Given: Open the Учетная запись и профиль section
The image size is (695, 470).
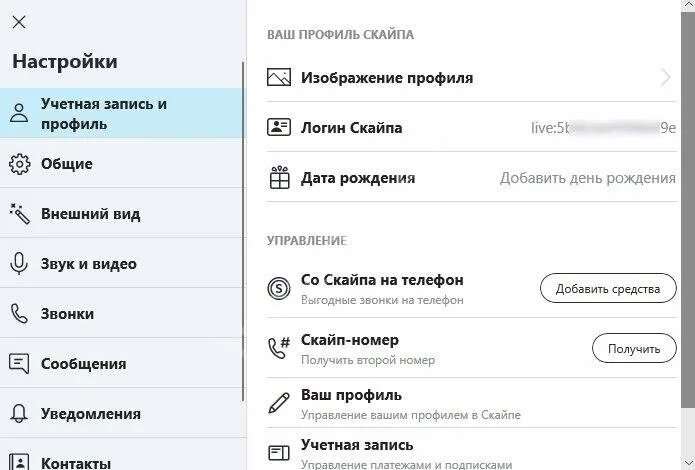Looking at the screenshot, I should 121,113.
